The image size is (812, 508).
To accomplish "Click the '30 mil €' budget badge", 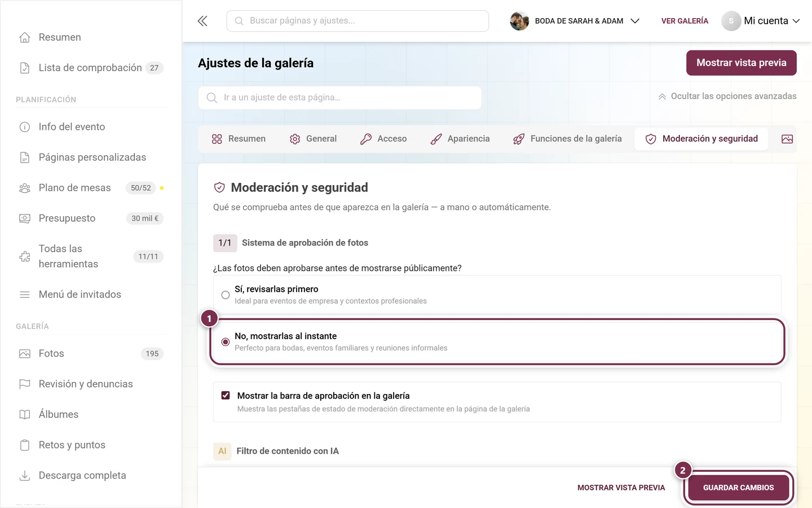I will tap(145, 218).
